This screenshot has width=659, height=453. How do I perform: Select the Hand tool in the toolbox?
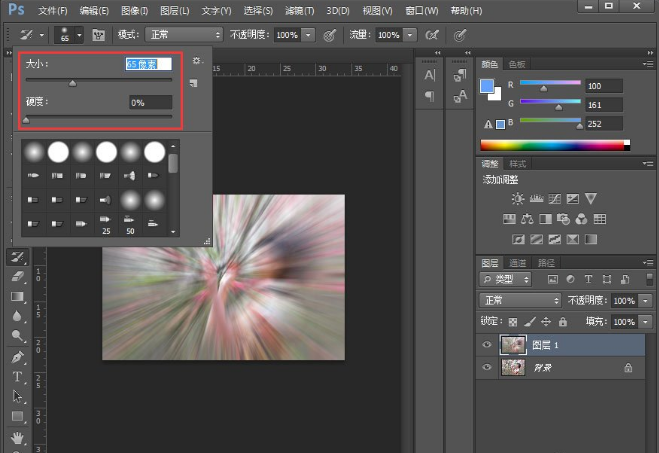click(17, 437)
